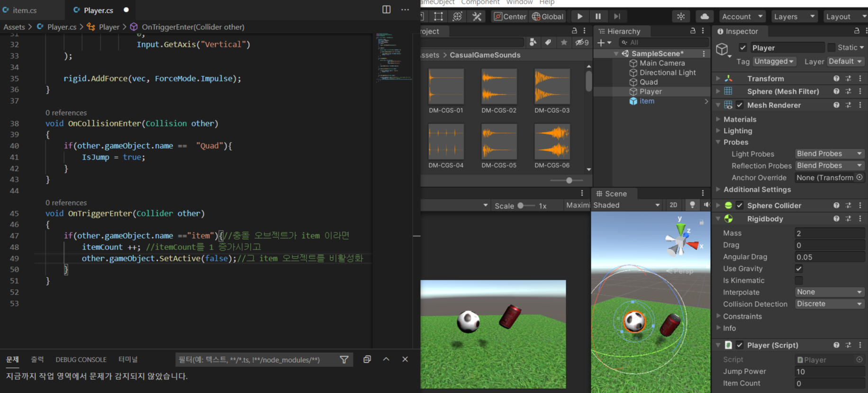Screen dimensions: 868x393
Task: Toggle Player (Script) enabled checkbox
Action: pos(740,345)
